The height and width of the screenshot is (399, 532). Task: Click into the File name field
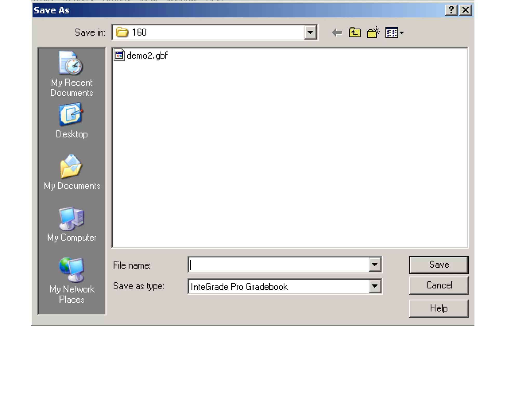pos(278,265)
